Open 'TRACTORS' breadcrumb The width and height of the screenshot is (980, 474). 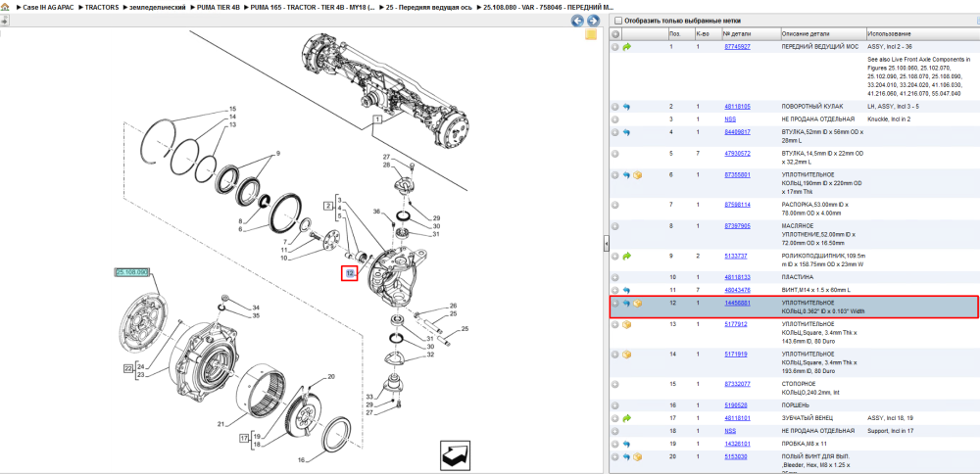coord(101,7)
